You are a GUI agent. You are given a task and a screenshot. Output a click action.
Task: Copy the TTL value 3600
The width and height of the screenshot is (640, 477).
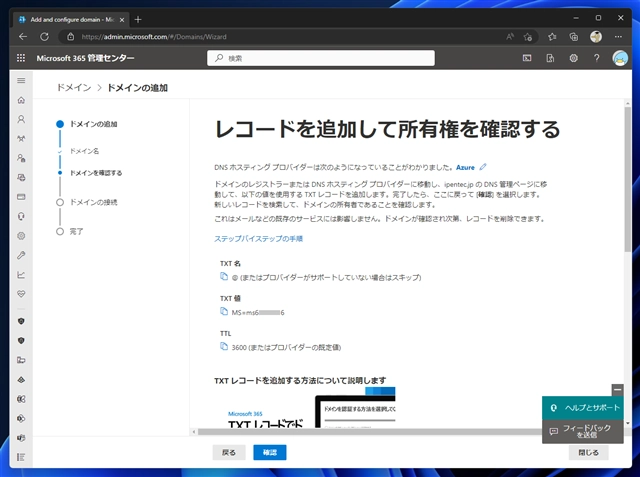point(224,346)
